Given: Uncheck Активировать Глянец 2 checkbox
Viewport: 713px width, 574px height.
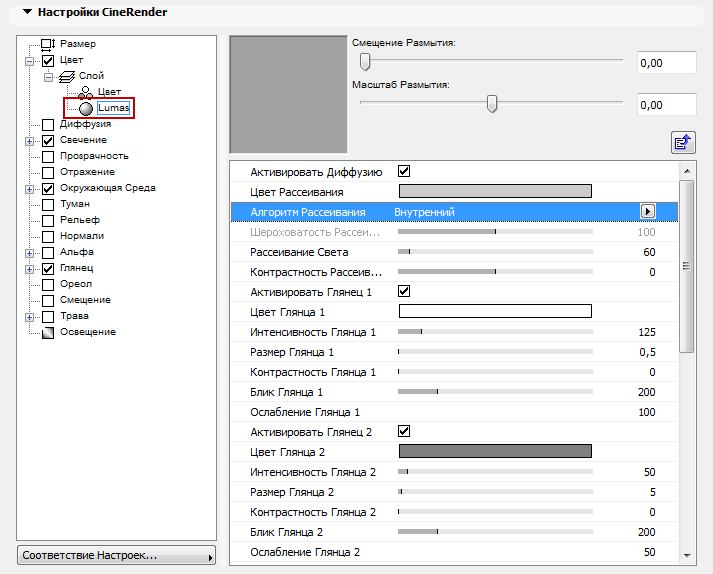Looking at the screenshot, I should tap(404, 431).
